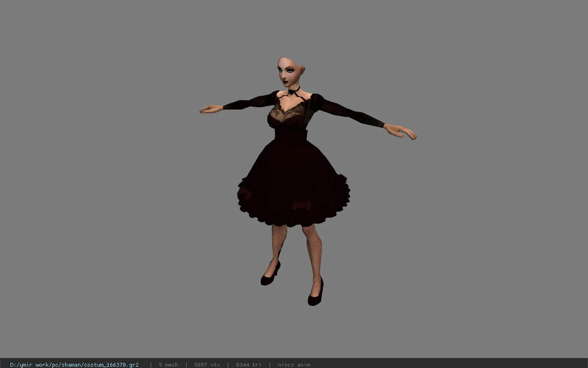Click the '5 mesh' status entry

click(169, 365)
